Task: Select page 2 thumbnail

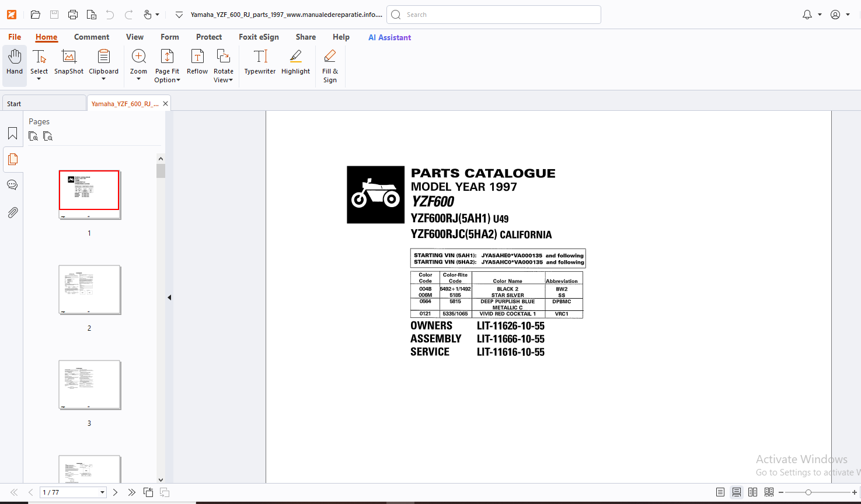Action: (x=89, y=290)
